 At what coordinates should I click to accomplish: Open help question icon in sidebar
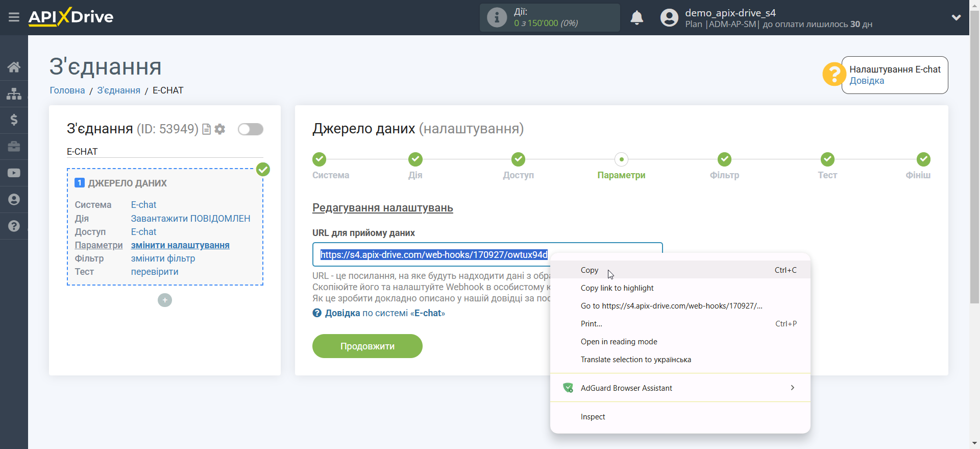point(14,226)
